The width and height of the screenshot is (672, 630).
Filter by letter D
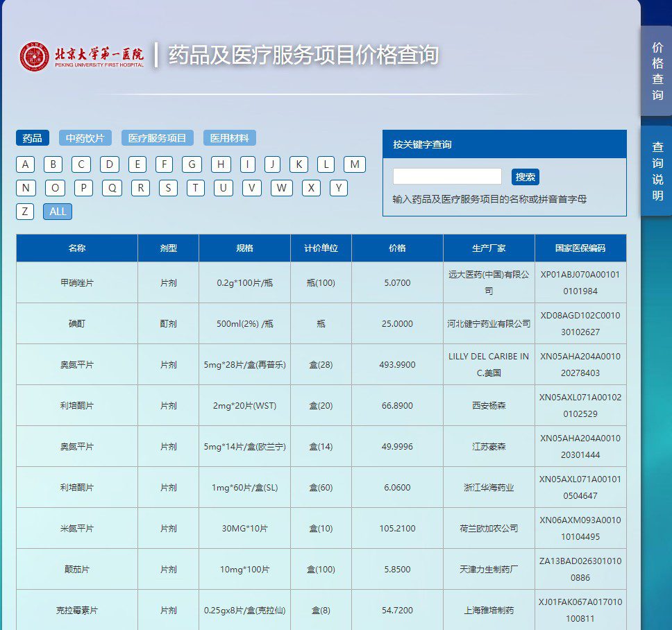(110, 164)
